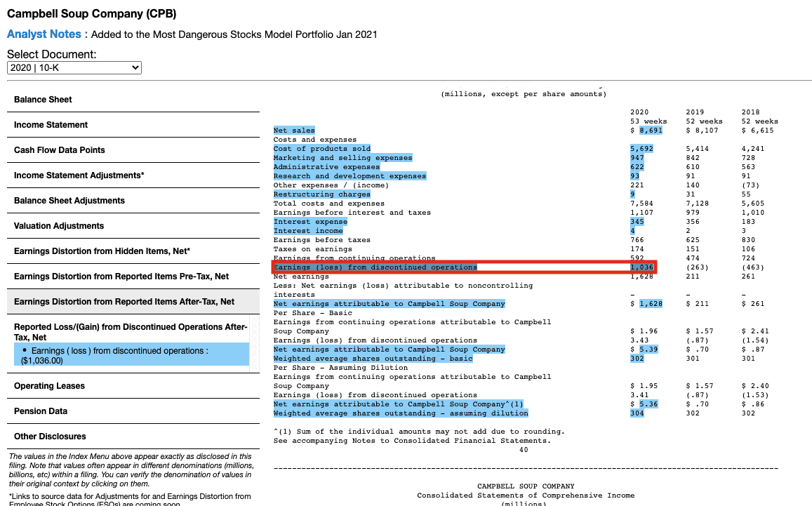Open Income Statement Adjustments section
This screenshot has height=506, width=812.
tap(79, 175)
